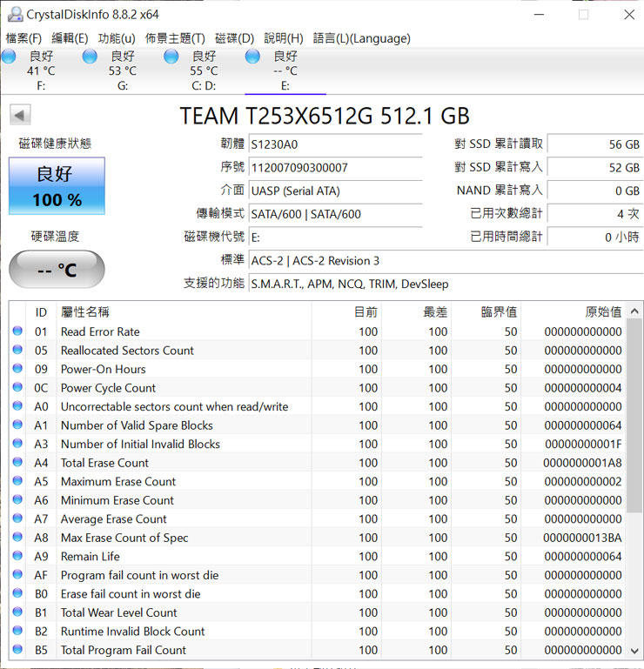Image resolution: width=644 pixels, height=669 pixels.
Task: Click the transfer mode field SATA/600 | SATA/600
Action: [x=335, y=214]
